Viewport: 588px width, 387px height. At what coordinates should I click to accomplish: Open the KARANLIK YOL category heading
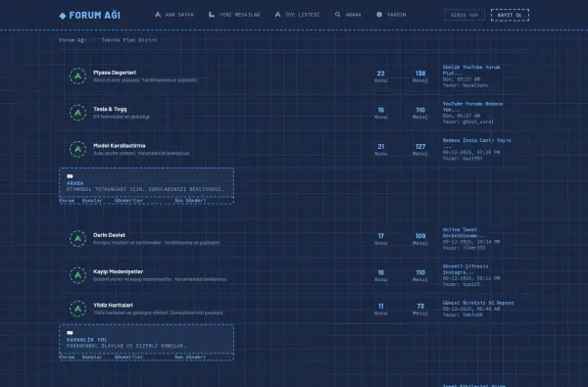click(x=86, y=340)
